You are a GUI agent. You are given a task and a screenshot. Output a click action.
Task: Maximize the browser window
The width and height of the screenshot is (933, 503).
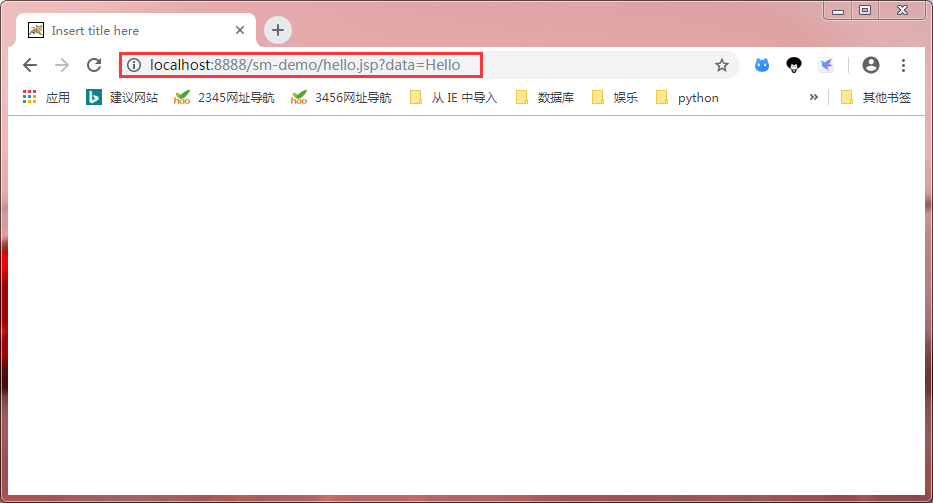[865, 11]
